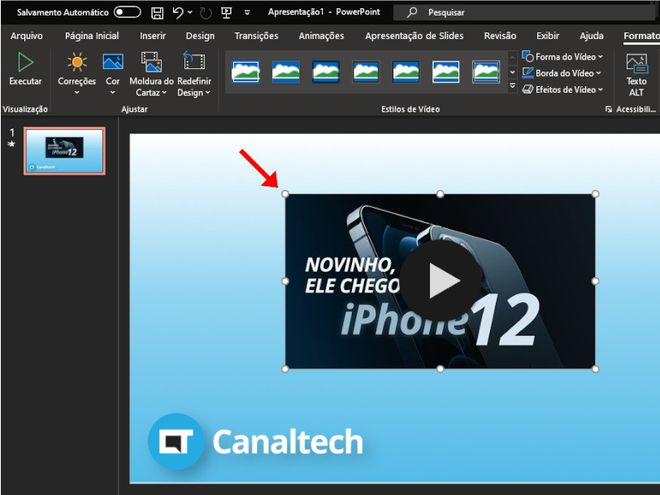Viewport: 660px width, 495px height.
Task: Open the Inserir ribbon tab
Action: click(153, 36)
